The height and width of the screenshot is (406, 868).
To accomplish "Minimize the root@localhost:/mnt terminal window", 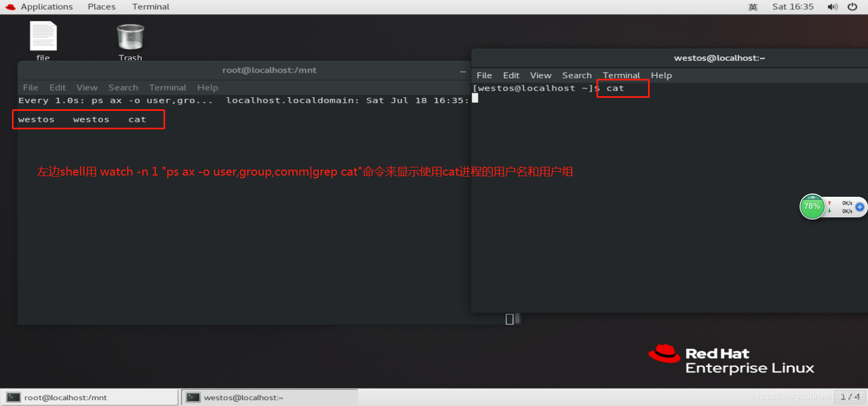I will [463, 71].
